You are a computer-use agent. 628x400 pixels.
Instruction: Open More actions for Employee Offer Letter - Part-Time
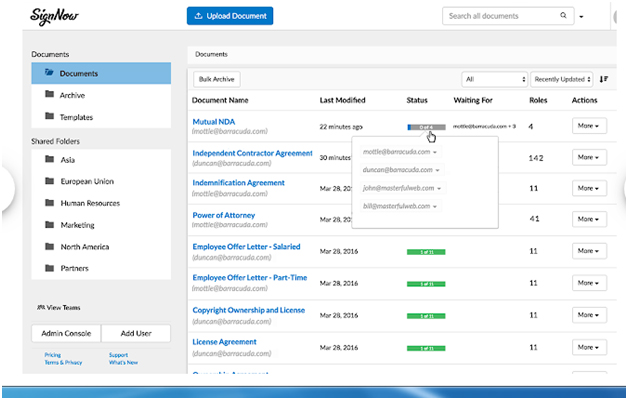[x=589, y=283]
